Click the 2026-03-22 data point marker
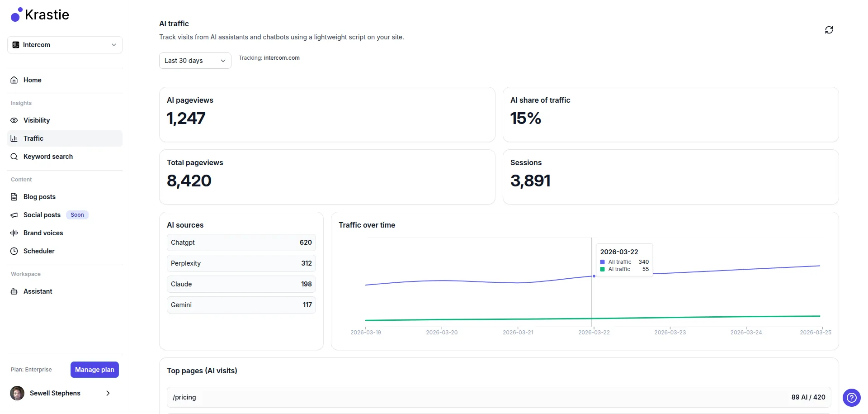Image resolution: width=868 pixels, height=414 pixels. point(594,276)
